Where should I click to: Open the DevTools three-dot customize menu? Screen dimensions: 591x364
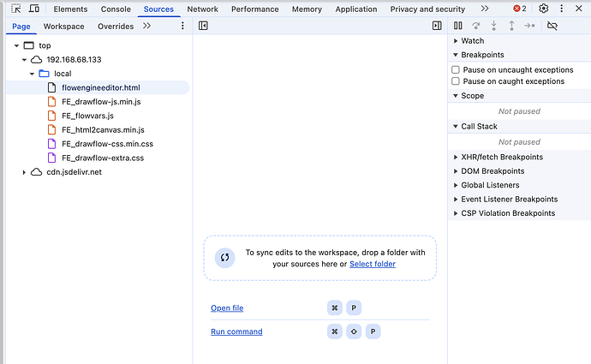(562, 9)
